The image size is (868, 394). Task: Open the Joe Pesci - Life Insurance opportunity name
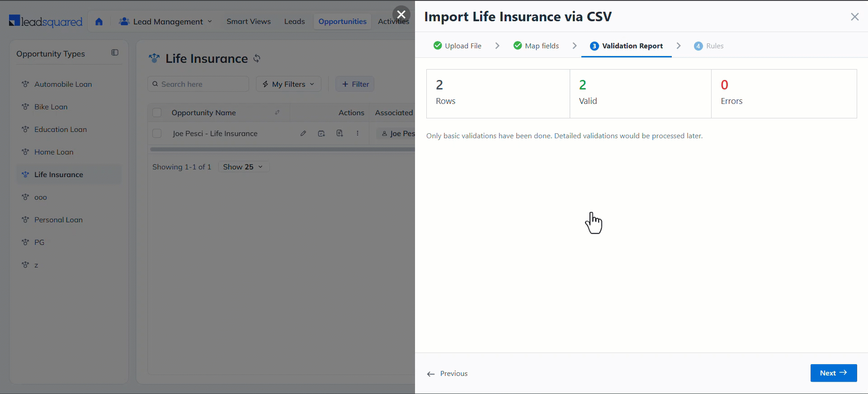[x=215, y=133]
